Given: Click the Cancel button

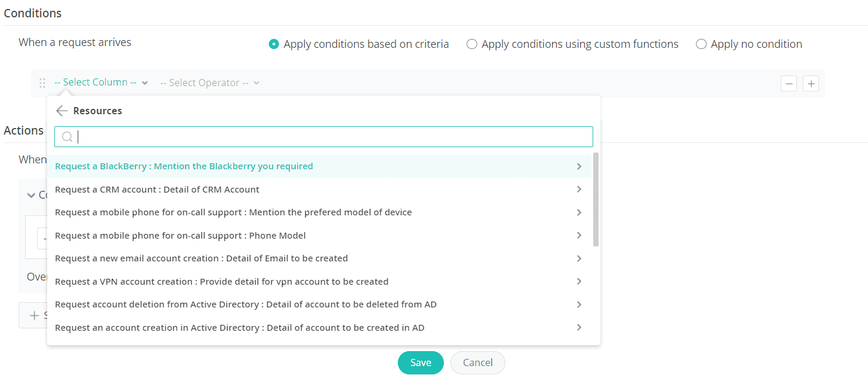Looking at the screenshot, I should pyautogui.click(x=477, y=362).
